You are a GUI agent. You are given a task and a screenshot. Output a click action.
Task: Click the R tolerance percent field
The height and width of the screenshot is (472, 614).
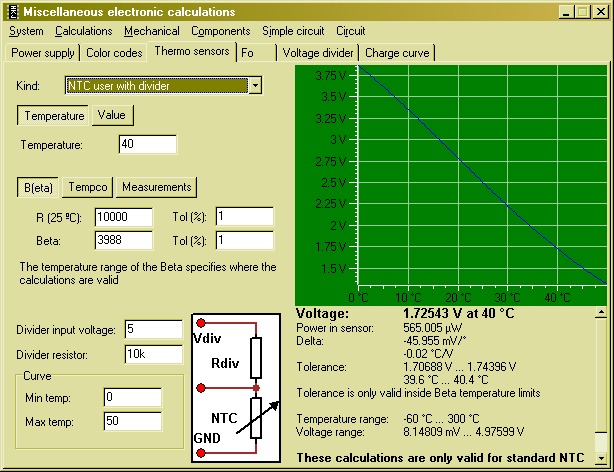pos(245,217)
